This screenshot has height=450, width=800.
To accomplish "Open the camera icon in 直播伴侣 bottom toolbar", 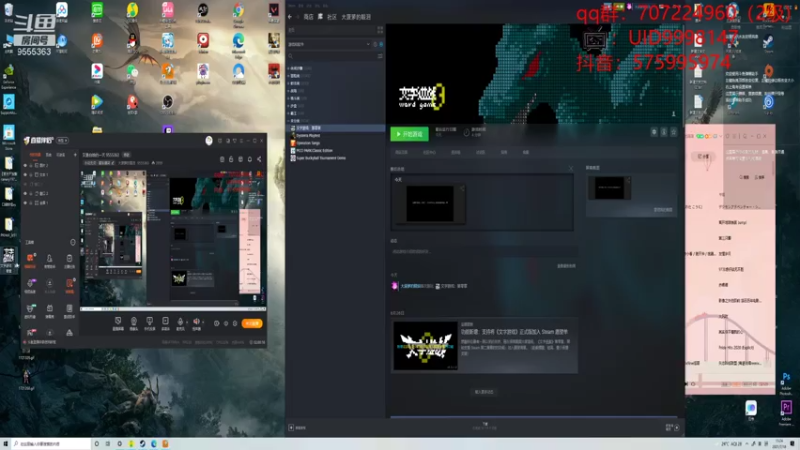I will (x=134, y=321).
